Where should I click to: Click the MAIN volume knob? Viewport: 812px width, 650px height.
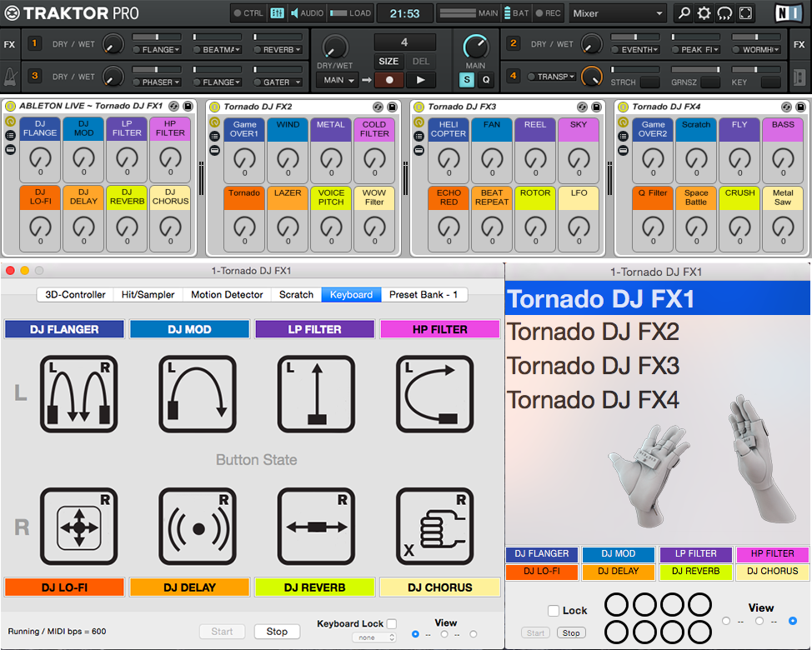click(x=475, y=47)
